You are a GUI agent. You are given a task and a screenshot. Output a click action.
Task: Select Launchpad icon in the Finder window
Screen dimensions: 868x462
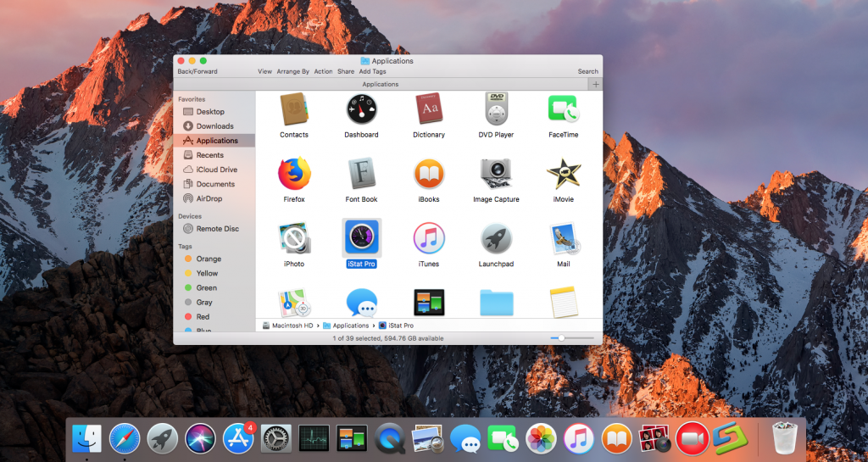(496, 238)
